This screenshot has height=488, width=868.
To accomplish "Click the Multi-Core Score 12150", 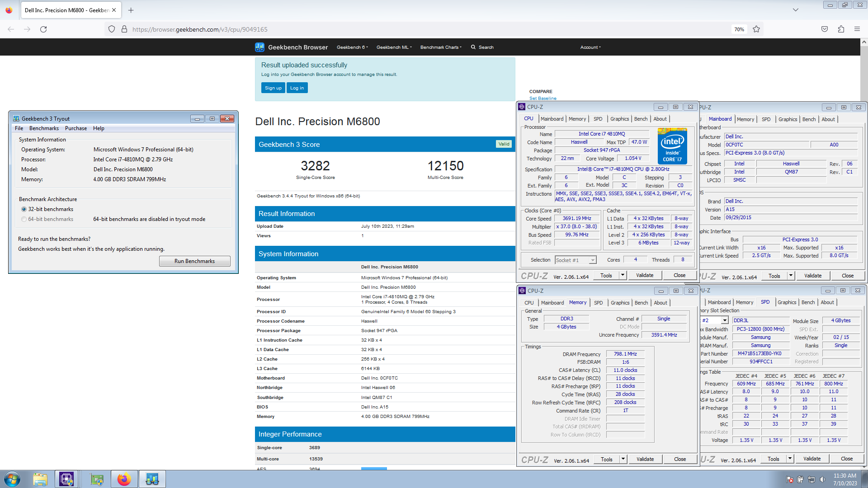I will [446, 166].
